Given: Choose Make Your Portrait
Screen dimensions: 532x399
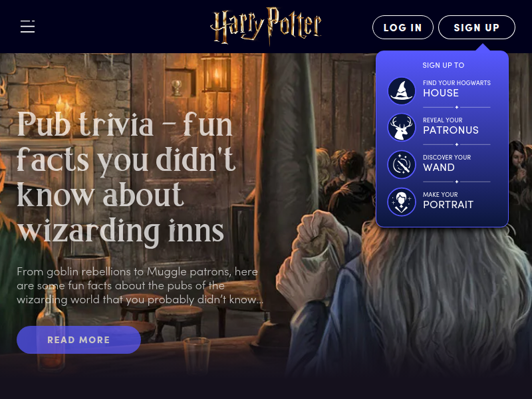Looking at the screenshot, I should point(448,200).
